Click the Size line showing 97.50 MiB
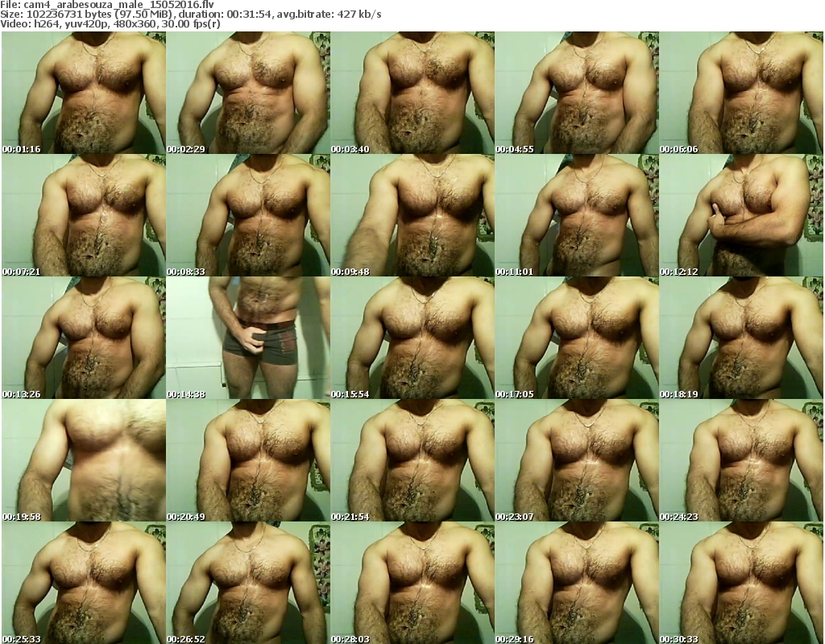 tap(191, 15)
